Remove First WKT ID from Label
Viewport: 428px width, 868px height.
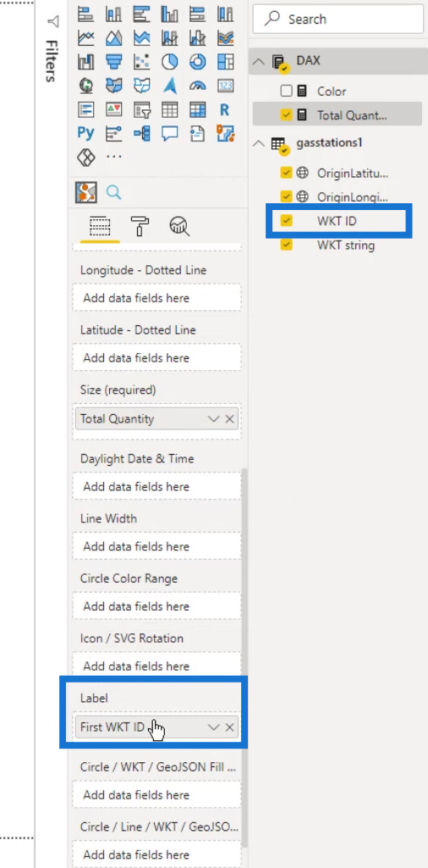pyautogui.click(x=230, y=727)
